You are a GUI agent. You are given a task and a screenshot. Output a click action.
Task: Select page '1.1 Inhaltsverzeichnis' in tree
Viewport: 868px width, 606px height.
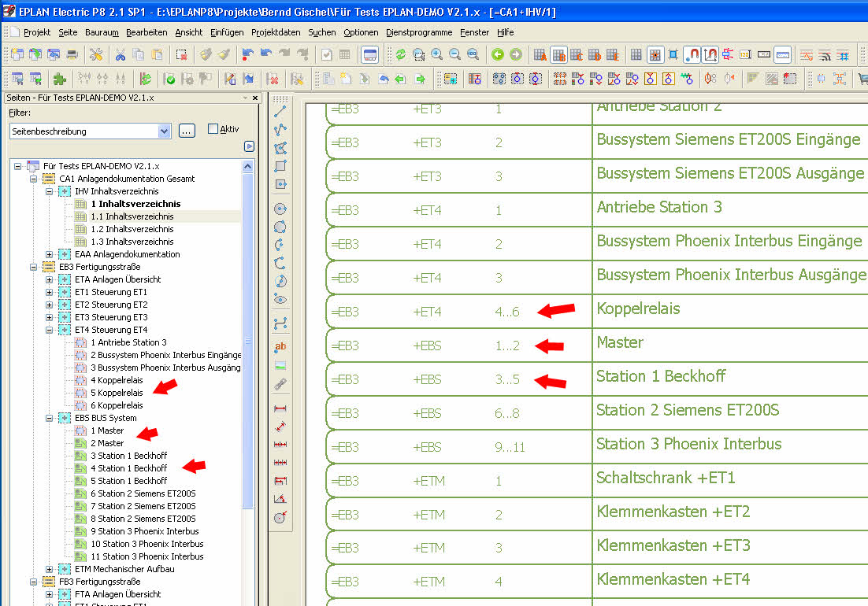tap(132, 216)
